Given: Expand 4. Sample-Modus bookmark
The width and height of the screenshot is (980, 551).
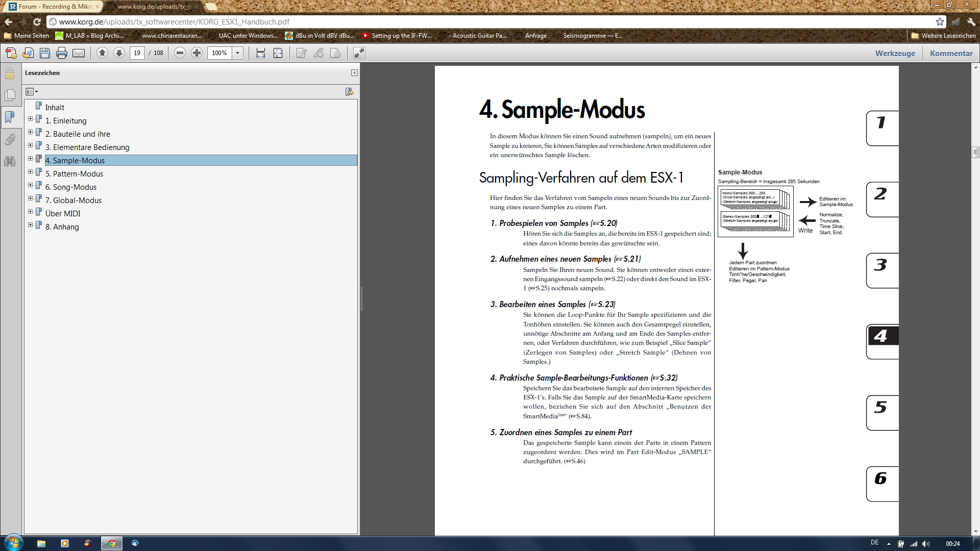Looking at the screenshot, I should pos(30,159).
